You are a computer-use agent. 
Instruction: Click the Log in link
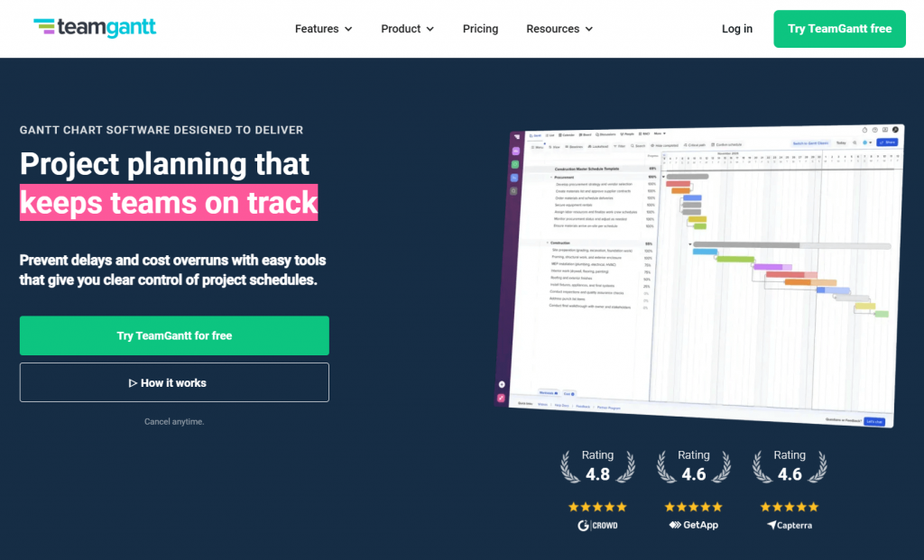[x=736, y=29]
